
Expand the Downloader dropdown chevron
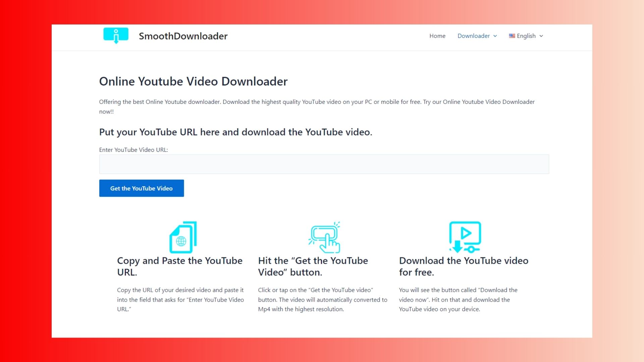(x=495, y=36)
